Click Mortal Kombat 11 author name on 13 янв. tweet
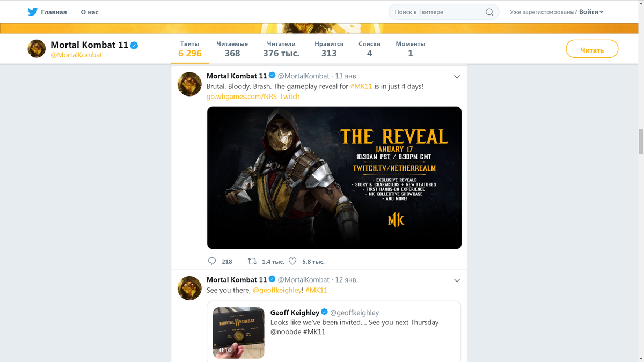 pyautogui.click(x=237, y=76)
